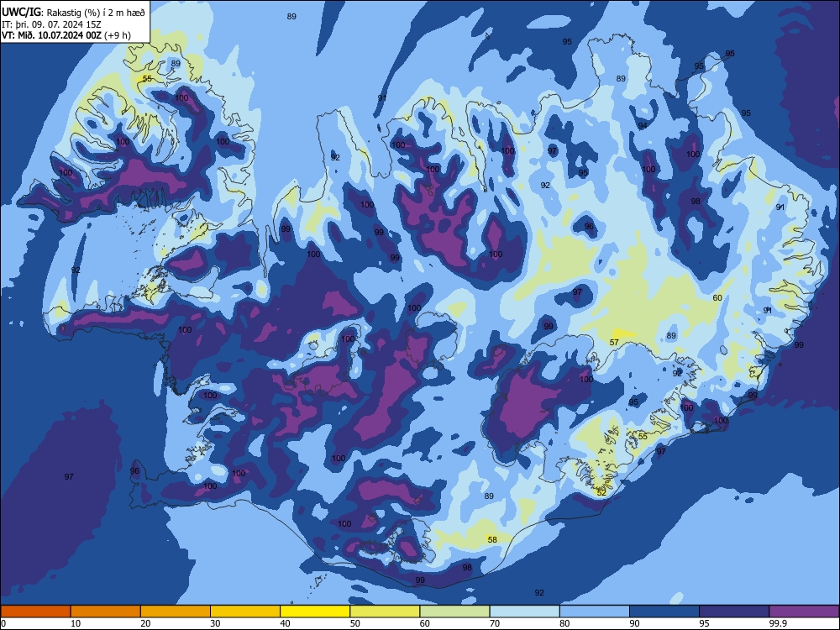Click the '52' humidity value on the map
This screenshot has height=630, width=840.
pyautogui.click(x=601, y=493)
